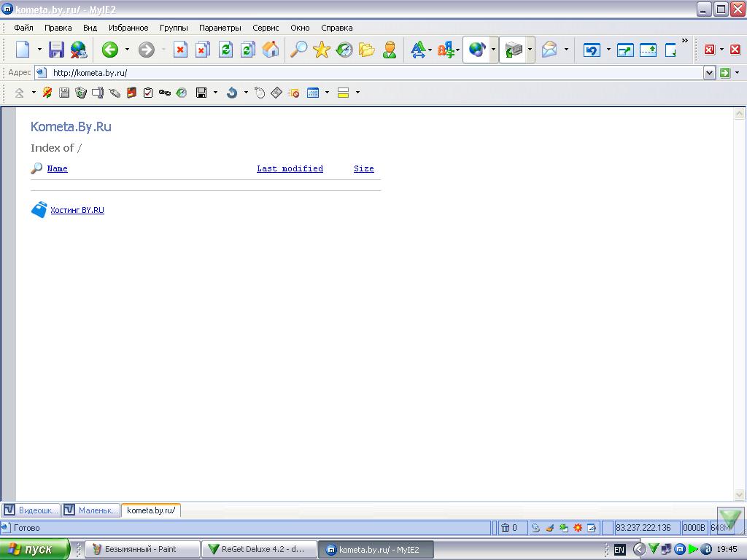
Task: Go back with the green arrow button
Action: (110, 49)
